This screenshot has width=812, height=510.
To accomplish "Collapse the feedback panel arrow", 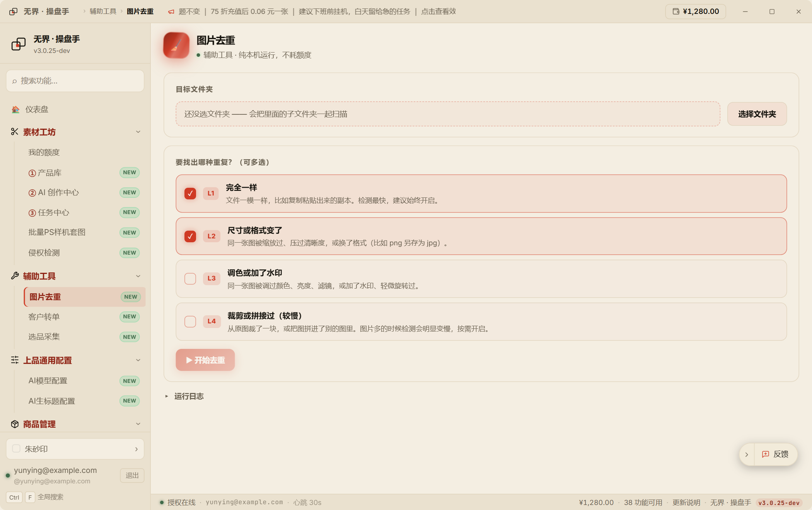I will pos(747,454).
